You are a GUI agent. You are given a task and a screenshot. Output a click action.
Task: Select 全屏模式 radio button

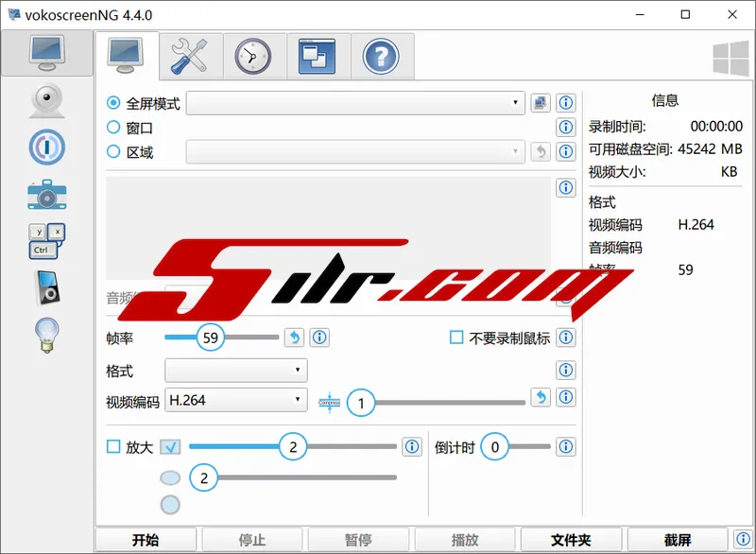113,103
